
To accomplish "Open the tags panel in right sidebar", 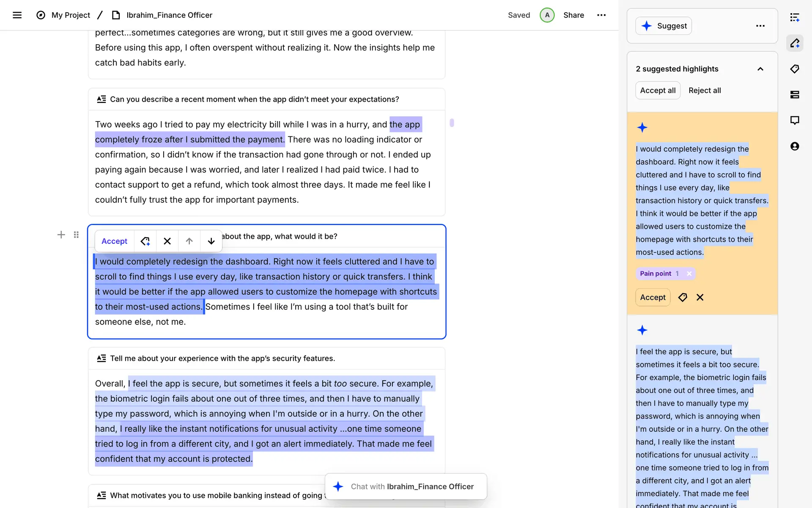I will point(795,69).
